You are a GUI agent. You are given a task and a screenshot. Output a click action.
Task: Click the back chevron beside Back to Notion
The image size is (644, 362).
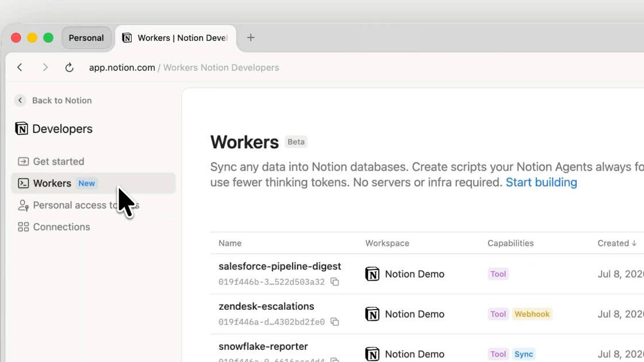[20, 101]
